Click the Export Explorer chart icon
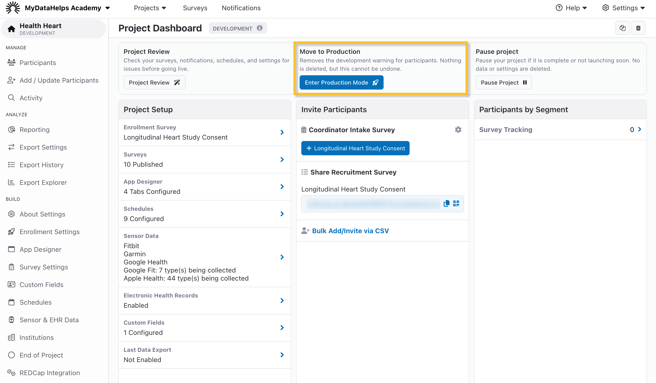This screenshot has height=383, width=656. 11,183
